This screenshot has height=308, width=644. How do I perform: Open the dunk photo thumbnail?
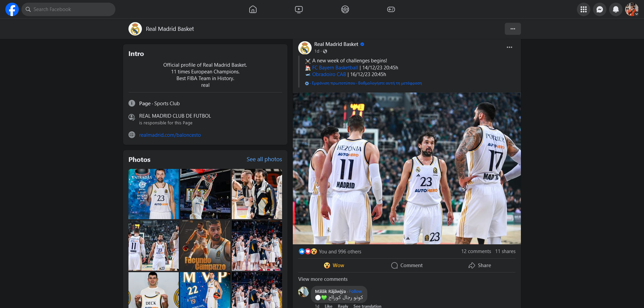click(x=205, y=194)
